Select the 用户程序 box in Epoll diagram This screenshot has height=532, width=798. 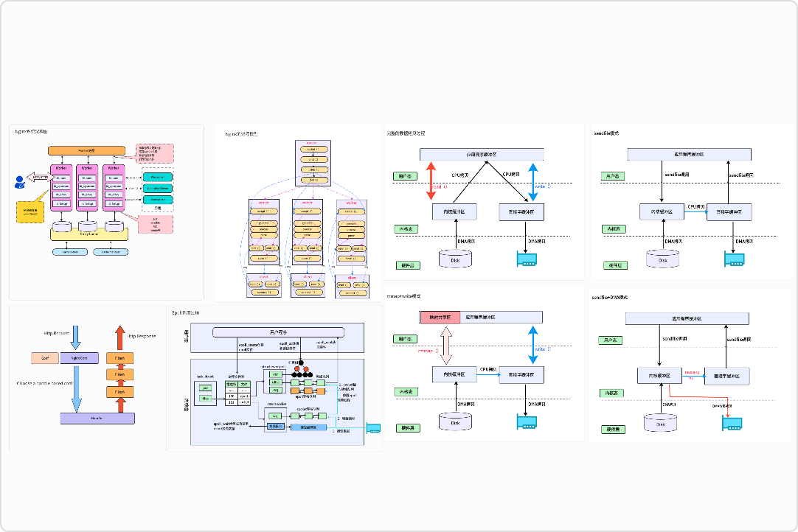click(x=278, y=332)
